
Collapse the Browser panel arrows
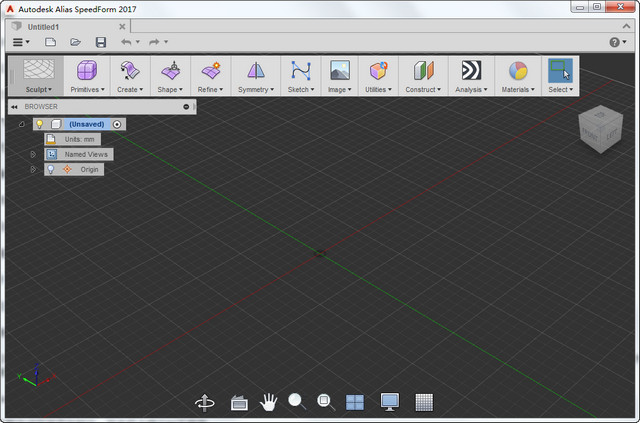point(14,107)
